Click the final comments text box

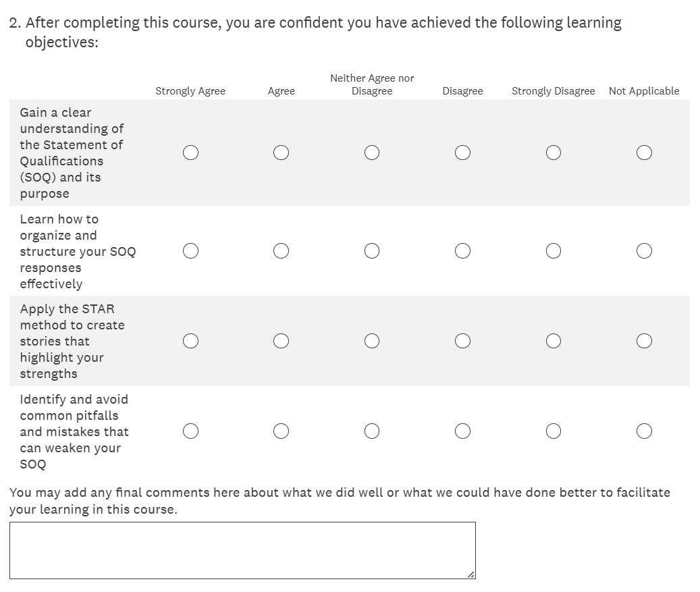pos(242,550)
